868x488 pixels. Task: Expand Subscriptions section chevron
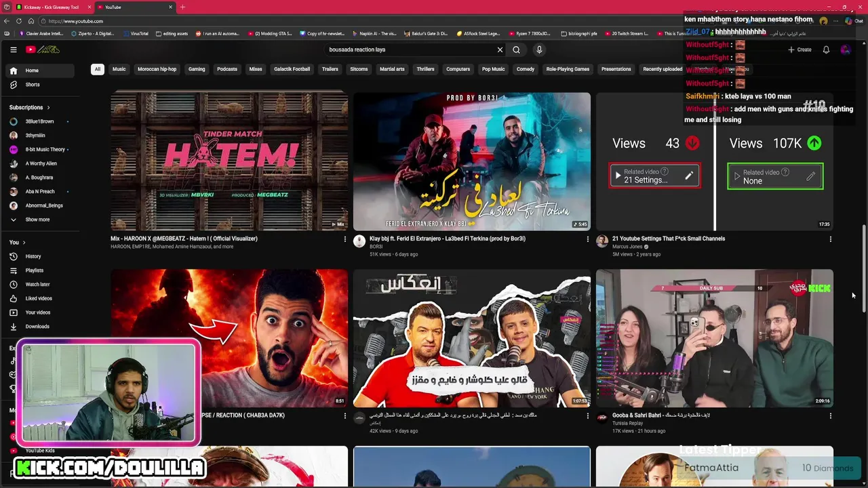click(x=48, y=107)
